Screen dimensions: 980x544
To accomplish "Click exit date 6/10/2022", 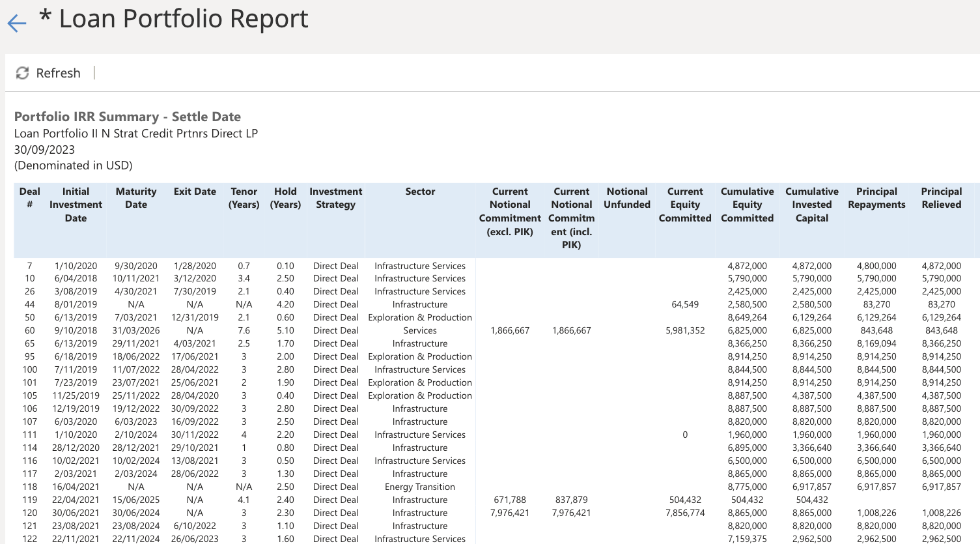I will [x=195, y=526].
